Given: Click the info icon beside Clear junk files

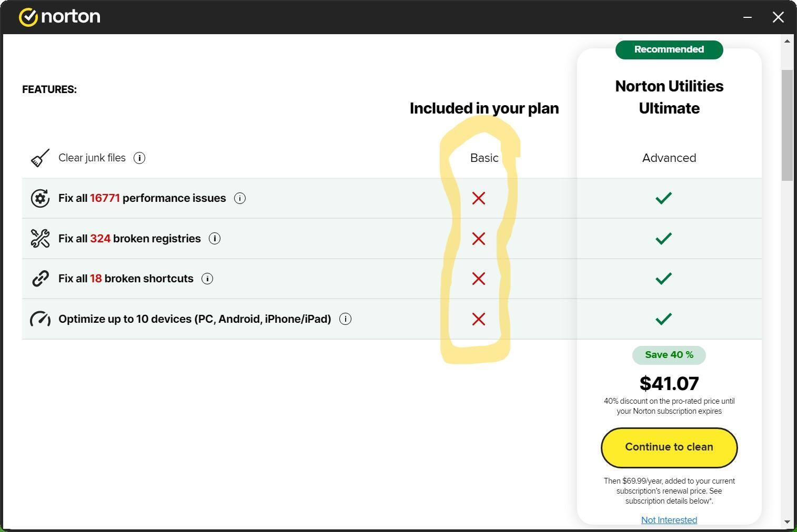Looking at the screenshot, I should tap(139, 158).
